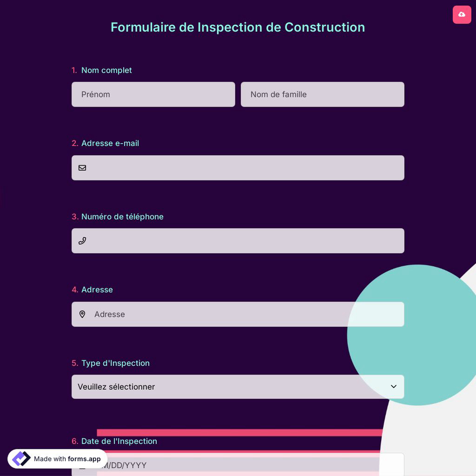This screenshot has height=476, width=476.
Task: Click the chevron on the inspection type selector
Action: tap(394, 387)
